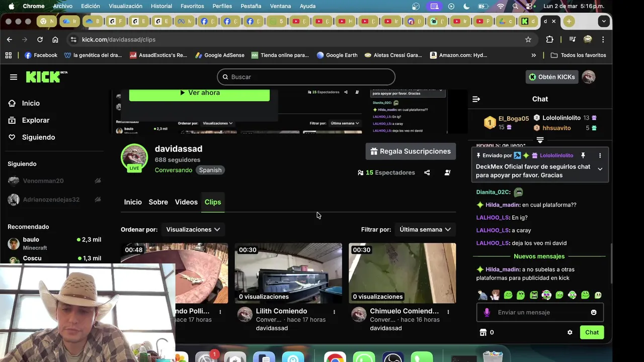The height and width of the screenshot is (362, 644).
Task: Go back in browser history
Action: [x=10, y=39]
